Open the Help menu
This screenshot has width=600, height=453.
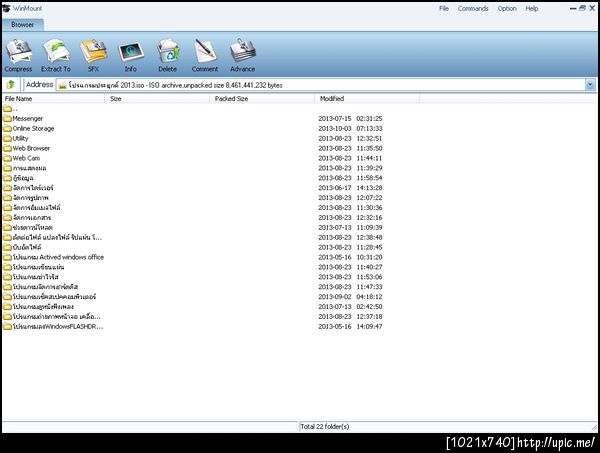coord(532,8)
